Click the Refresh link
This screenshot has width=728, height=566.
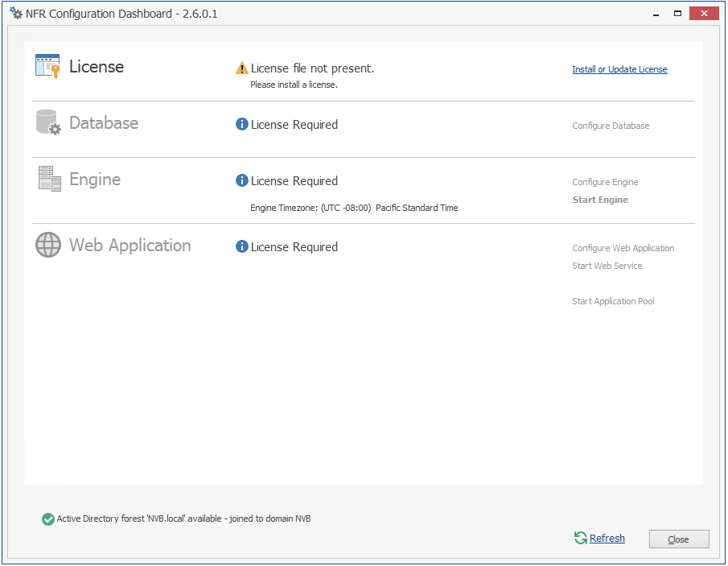tap(607, 539)
